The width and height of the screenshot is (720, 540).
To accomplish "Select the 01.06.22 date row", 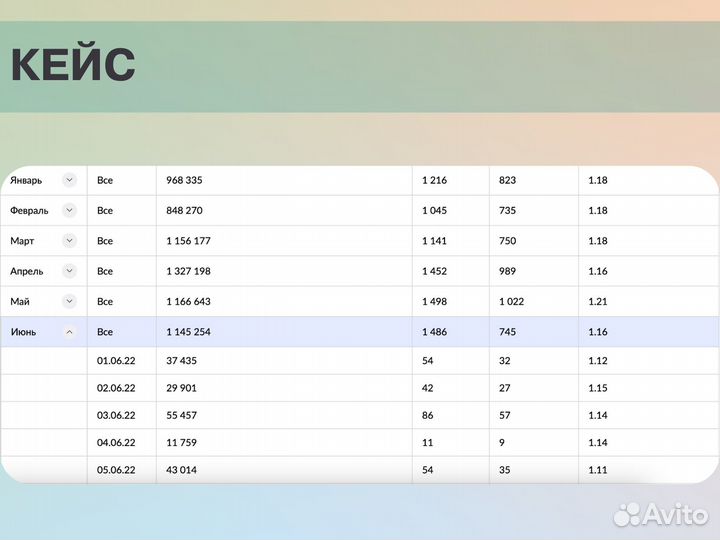I will (116, 362).
